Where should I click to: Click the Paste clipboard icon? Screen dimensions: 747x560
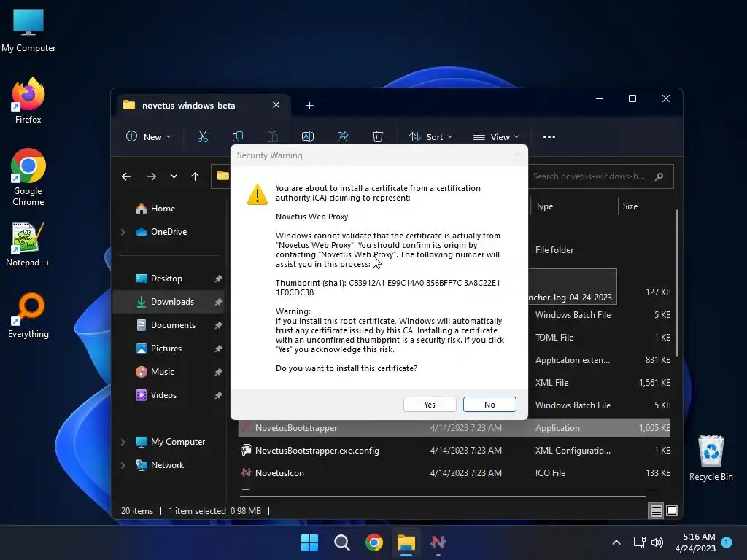tap(273, 136)
